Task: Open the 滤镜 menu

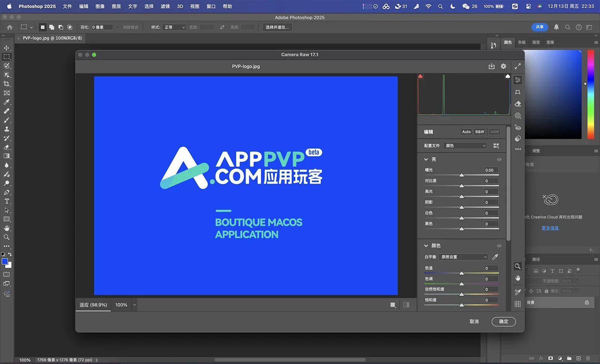Action: pyautogui.click(x=165, y=6)
